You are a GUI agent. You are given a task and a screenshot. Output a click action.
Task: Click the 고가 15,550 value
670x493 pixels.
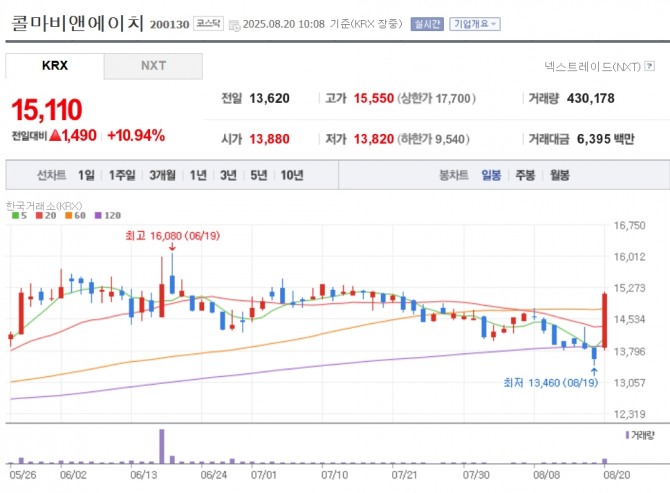[x=373, y=98]
